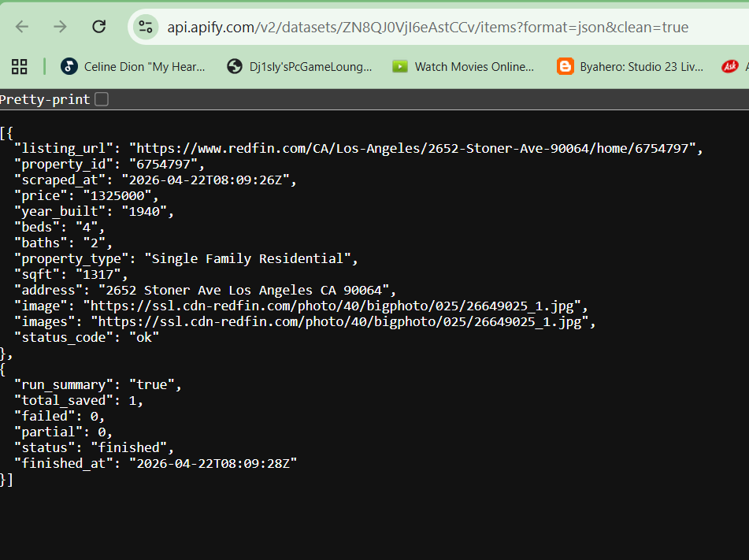749x560 pixels.
Task: Select the "partial" line with 0
Action: pos(64,432)
